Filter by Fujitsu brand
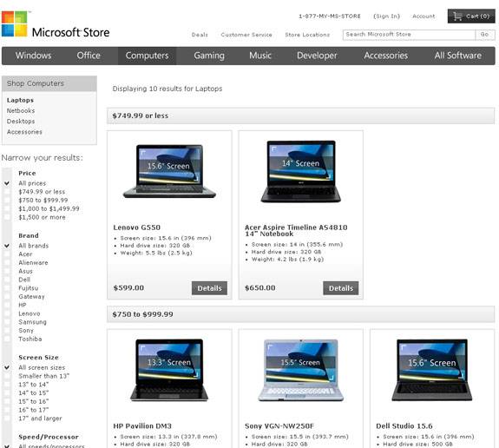The image size is (499, 448). [x=7, y=288]
